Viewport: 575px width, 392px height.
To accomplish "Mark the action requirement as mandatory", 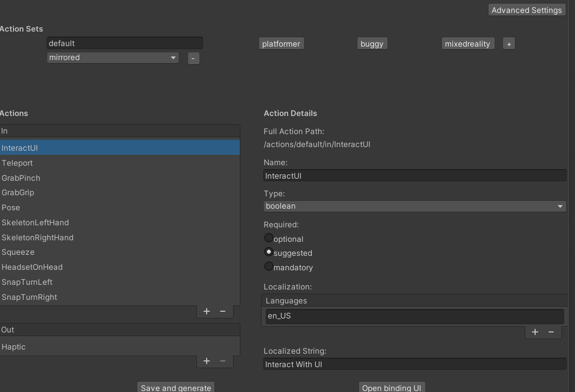I will click(x=268, y=266).
